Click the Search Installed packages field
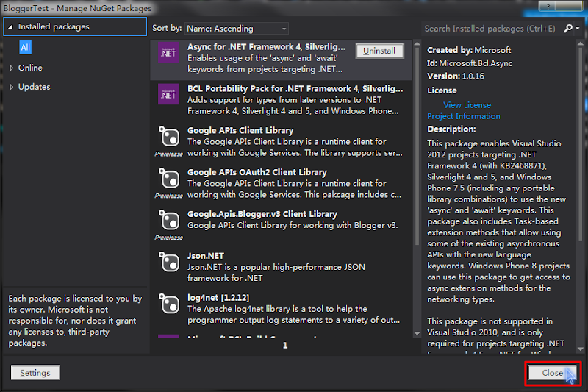 point(491,29)
